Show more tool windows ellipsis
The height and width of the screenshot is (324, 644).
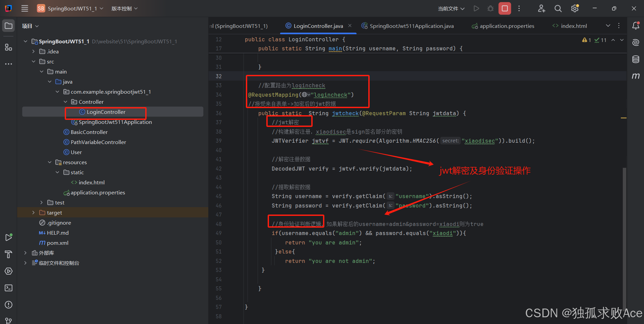[9, 64]
